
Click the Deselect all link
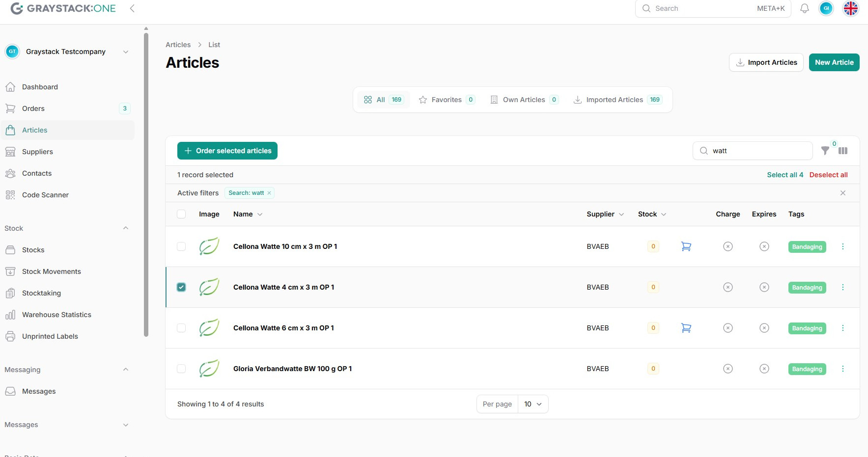828,175
